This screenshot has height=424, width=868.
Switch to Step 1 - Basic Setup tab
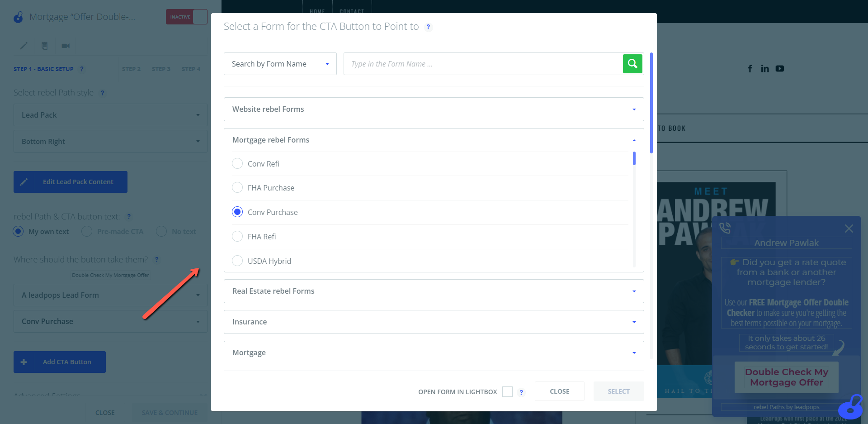point(43,69)
